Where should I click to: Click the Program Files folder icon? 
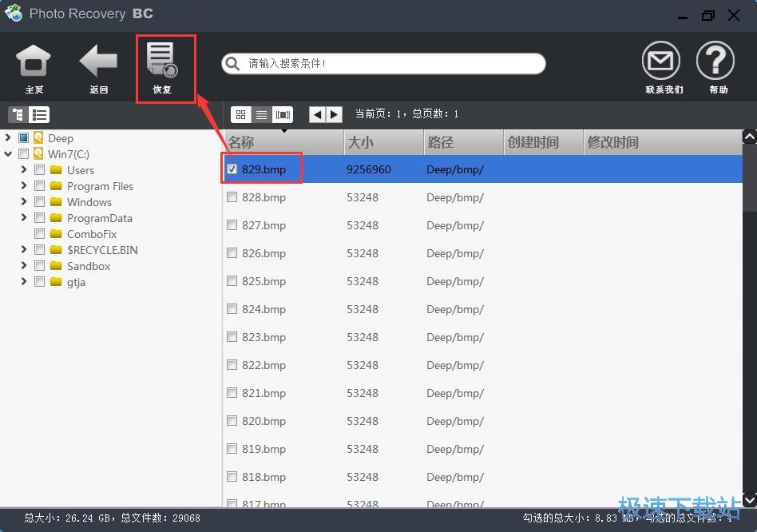[x=56, y=186]
